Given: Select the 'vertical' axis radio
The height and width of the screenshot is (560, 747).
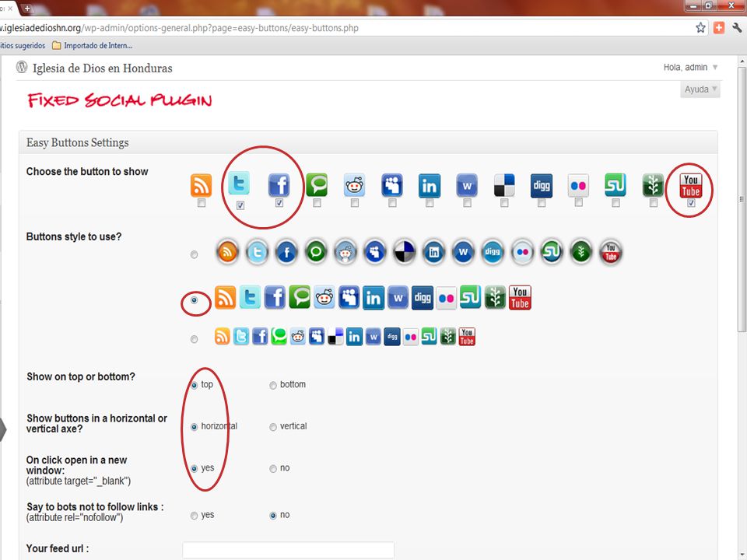Looking at the screenshot, I should click(273, 427).
